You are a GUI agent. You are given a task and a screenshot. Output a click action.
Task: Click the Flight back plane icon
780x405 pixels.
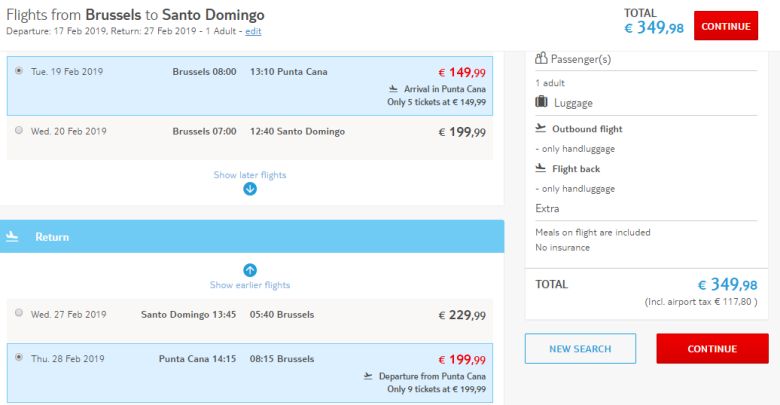point(541,168)
